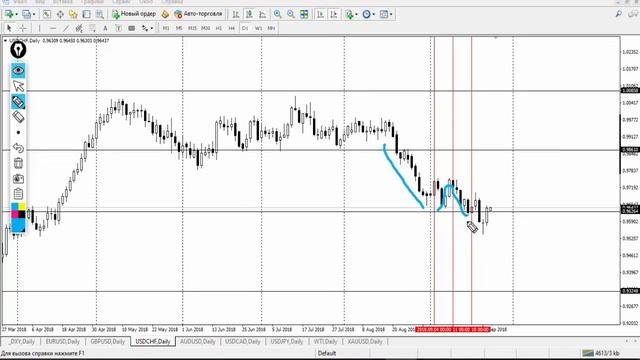
Task: Open the Periods clock icon
Action: click(367, 14)
